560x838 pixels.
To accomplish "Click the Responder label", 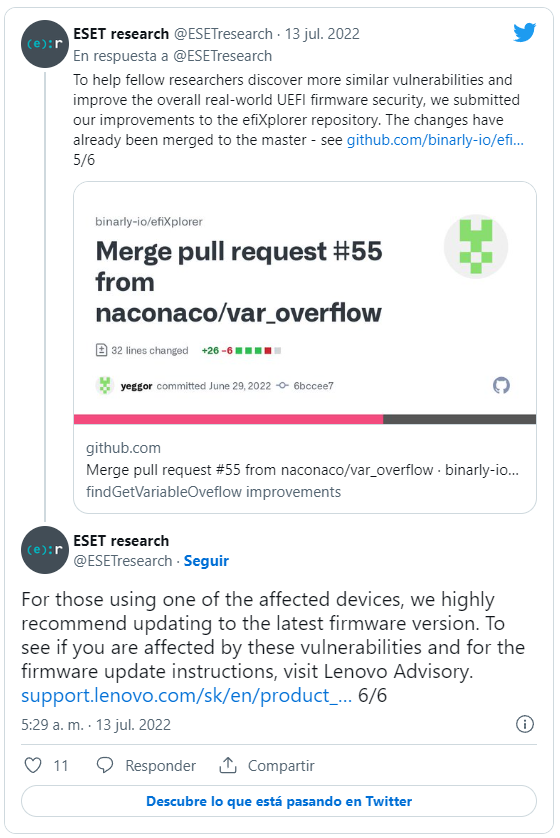I will pyautogui.click(x=160, y=766).
